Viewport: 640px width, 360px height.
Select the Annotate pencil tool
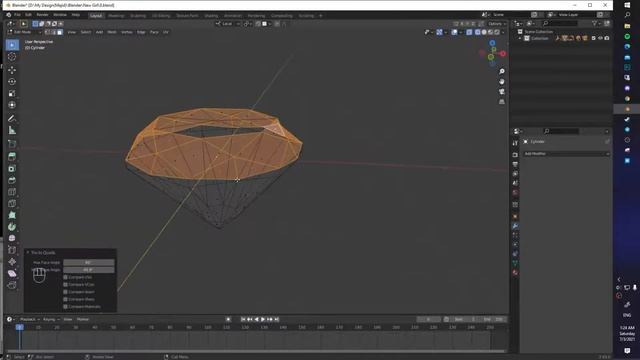12,118
